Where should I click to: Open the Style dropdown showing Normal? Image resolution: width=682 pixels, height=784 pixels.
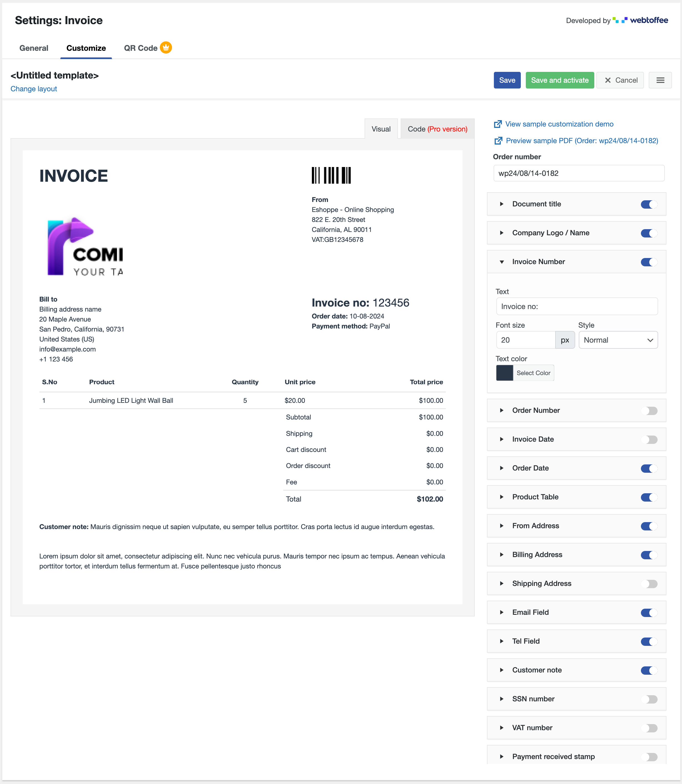(x=618, y=340)
